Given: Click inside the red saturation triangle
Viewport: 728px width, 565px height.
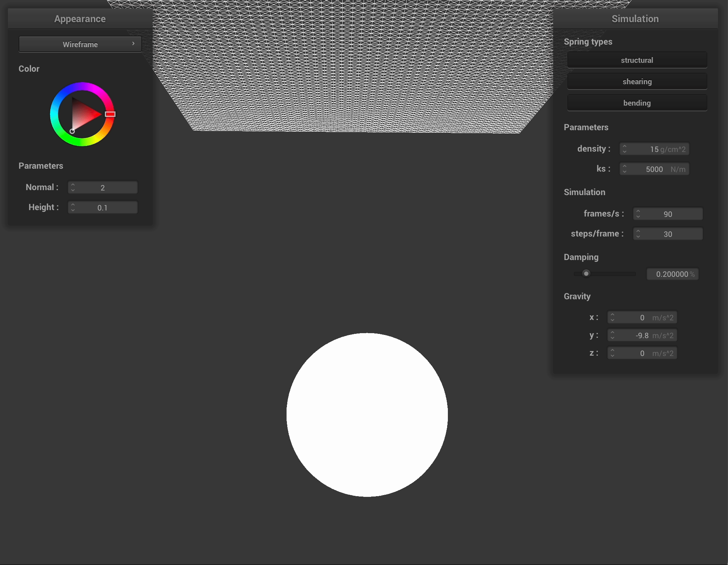Looking at the screenshot, I should pos(83,114).
